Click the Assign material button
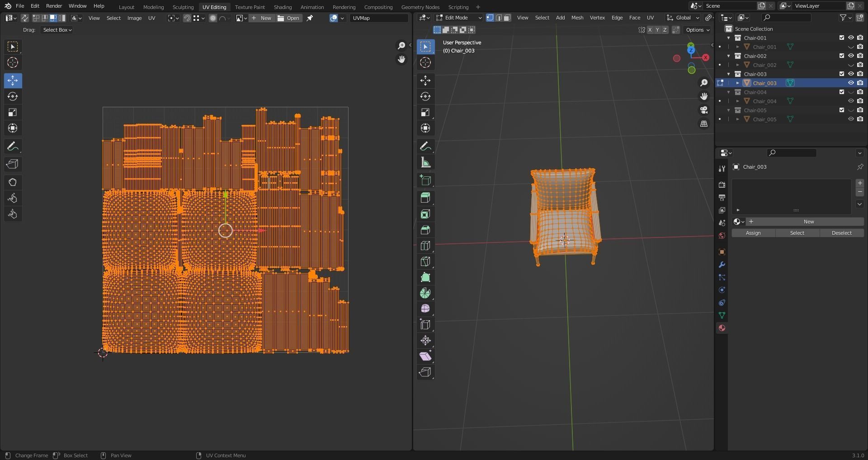Image resolution: width=868 pixels, height=460 pixels. click(753, 233)
